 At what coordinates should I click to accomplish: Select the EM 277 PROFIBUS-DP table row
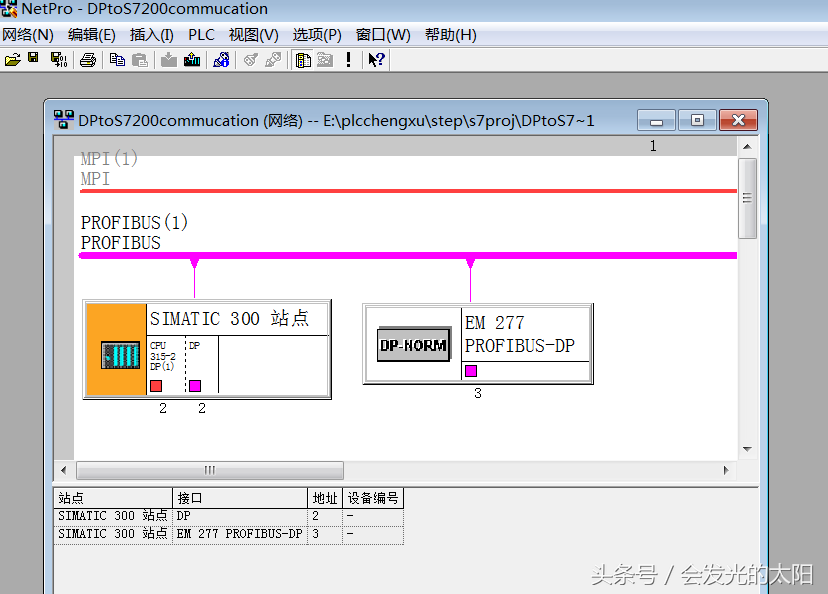point(240,534)
